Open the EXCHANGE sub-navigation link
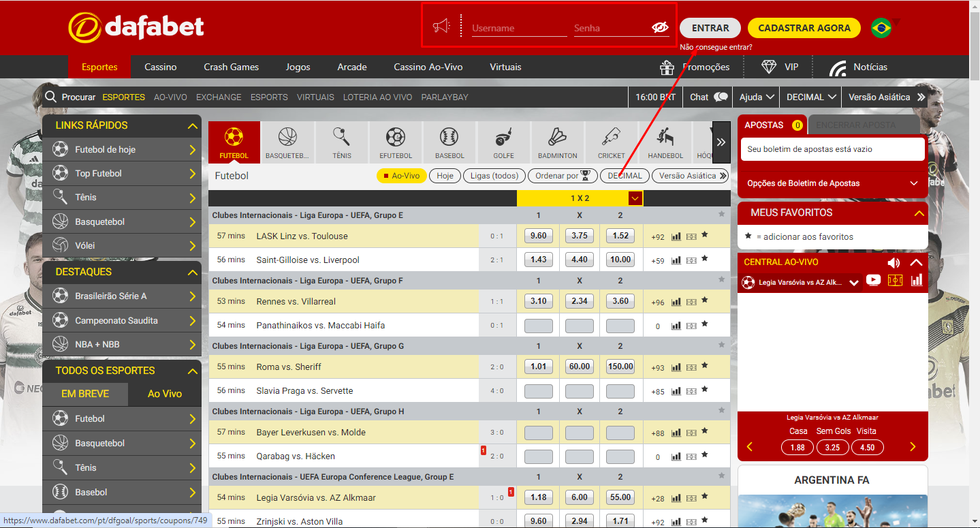This screenshot has height=528, width=980. [x=219, y=97]
